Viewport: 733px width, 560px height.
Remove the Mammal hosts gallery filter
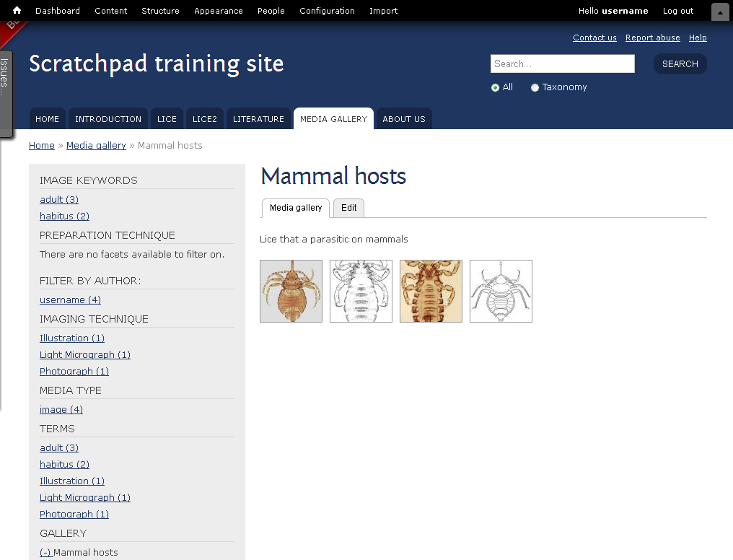[x=46, y=553]
